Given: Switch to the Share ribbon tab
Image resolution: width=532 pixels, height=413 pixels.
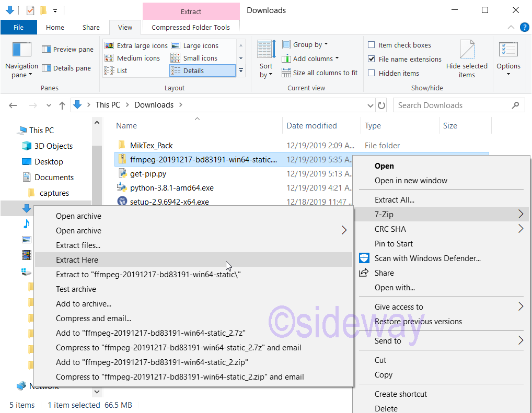Looking at the screenshot, I should pyautogui.click(x=91, y=28).
